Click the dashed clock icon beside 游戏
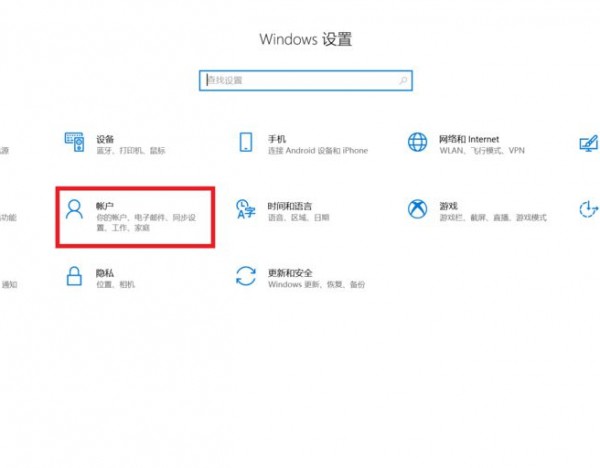Image resolution: width=600 pixels, height=468 pixels. tap(589, 209)
